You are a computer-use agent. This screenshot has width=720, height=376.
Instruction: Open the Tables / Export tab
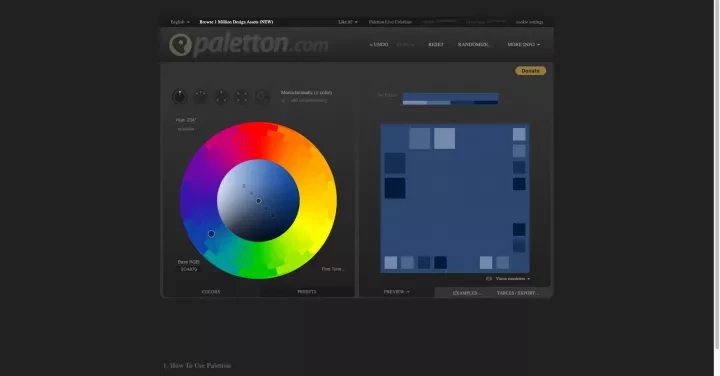(518, 293)
